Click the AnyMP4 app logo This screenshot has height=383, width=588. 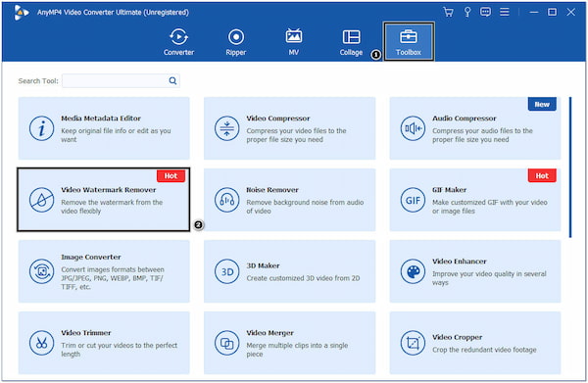[x=21, y=13]
